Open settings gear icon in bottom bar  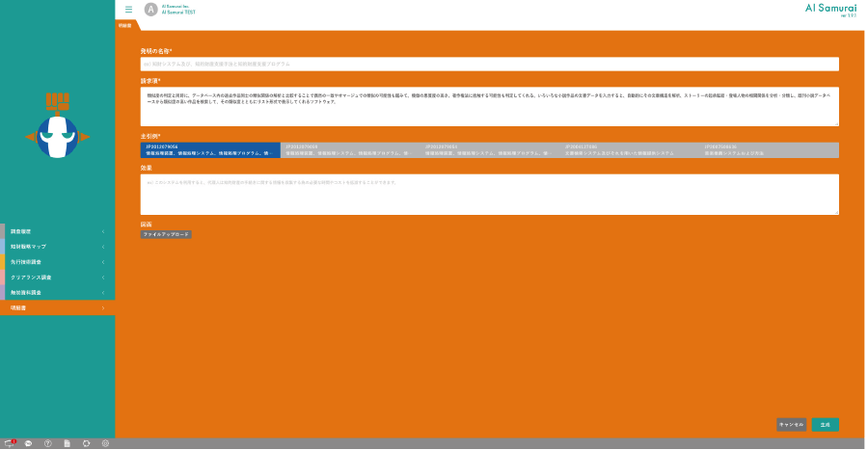(105, 443)
